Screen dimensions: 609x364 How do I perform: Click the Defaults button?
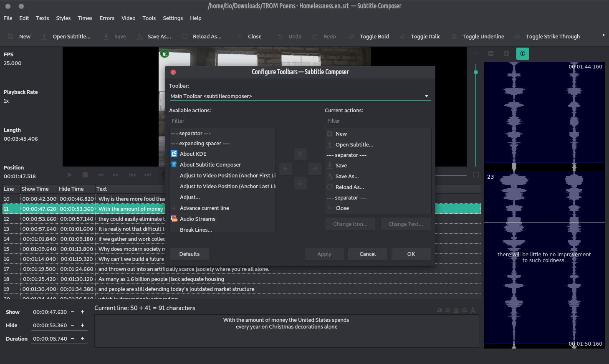[190, 254]
